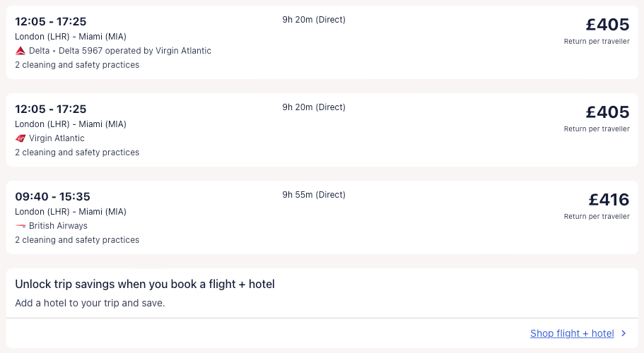This screenshot has height=353, width=644.
Task: Click the 9h 20m (Direct) on Delta flight
Action: pyautogui.click(x=314, y=20)
